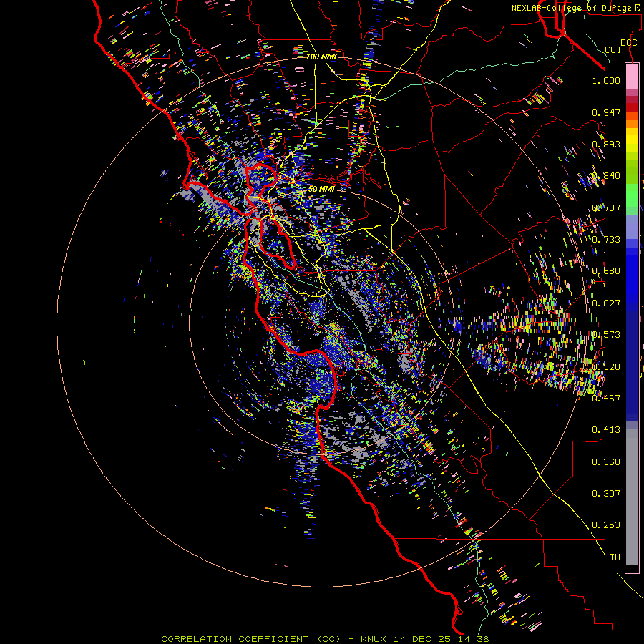Pick the gray band on the color bar
The width and height of the screenshot is (644, 644).
pyautogui.click(x=632, y=497)
